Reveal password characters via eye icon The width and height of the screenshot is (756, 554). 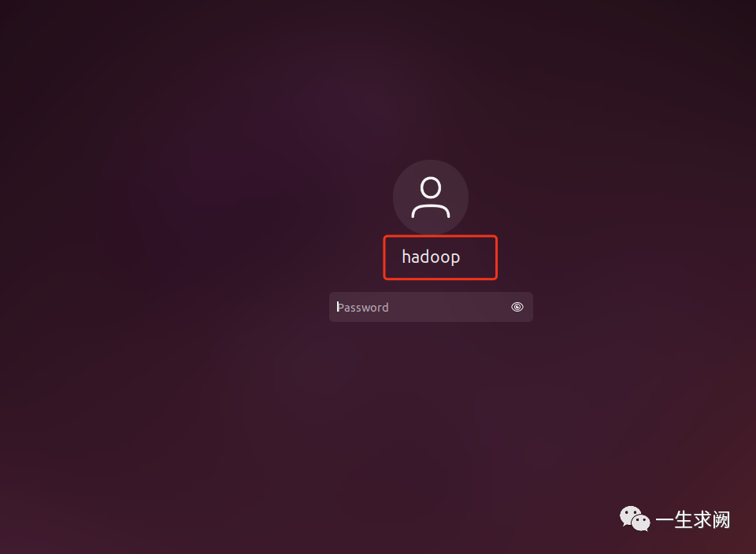(517, 307)
